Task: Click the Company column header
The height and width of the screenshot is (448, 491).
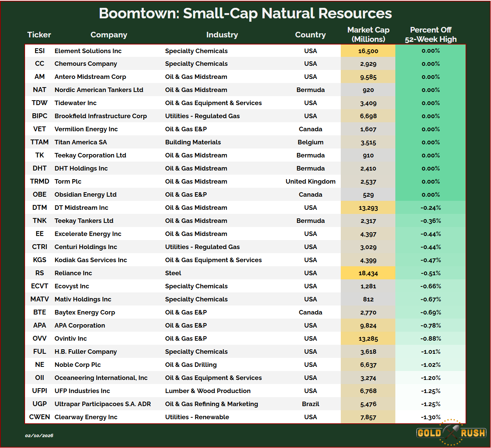Action: 109,35
